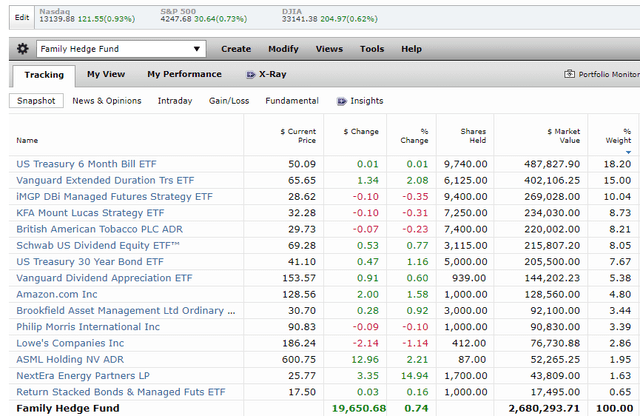Open the Tools menu
640x416 pixels.
tap(372, 49)
